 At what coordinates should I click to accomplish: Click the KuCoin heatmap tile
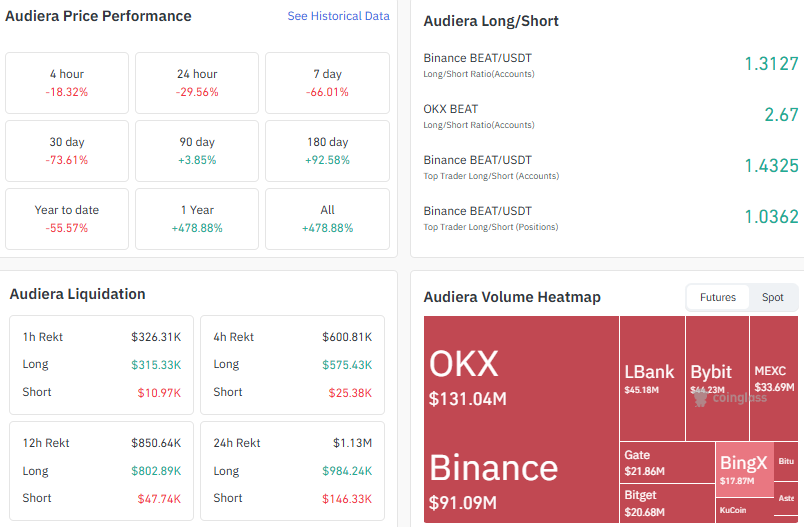click(x=744, y=510)
